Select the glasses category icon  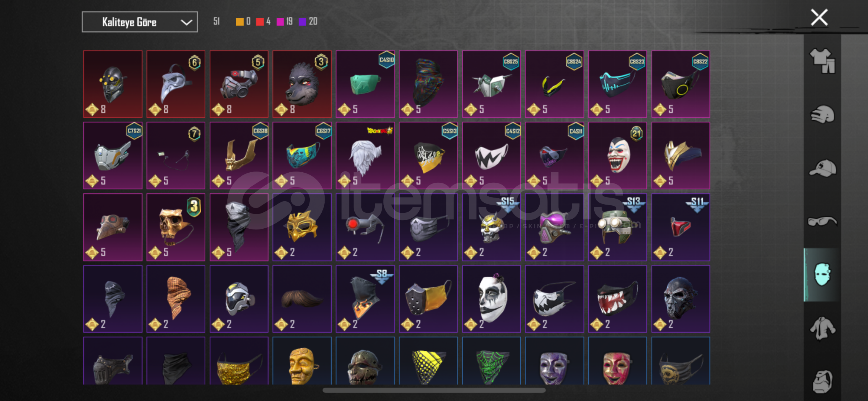coord(822,222)
